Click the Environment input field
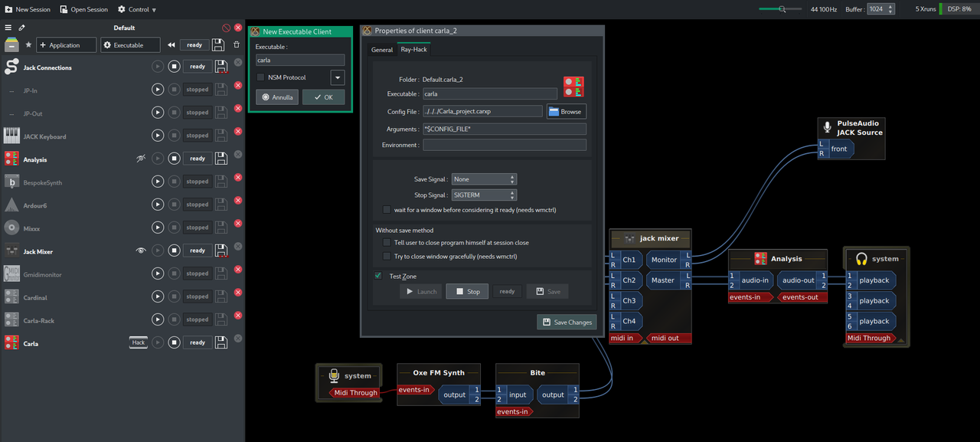980x442 pixels. point(505,145)
